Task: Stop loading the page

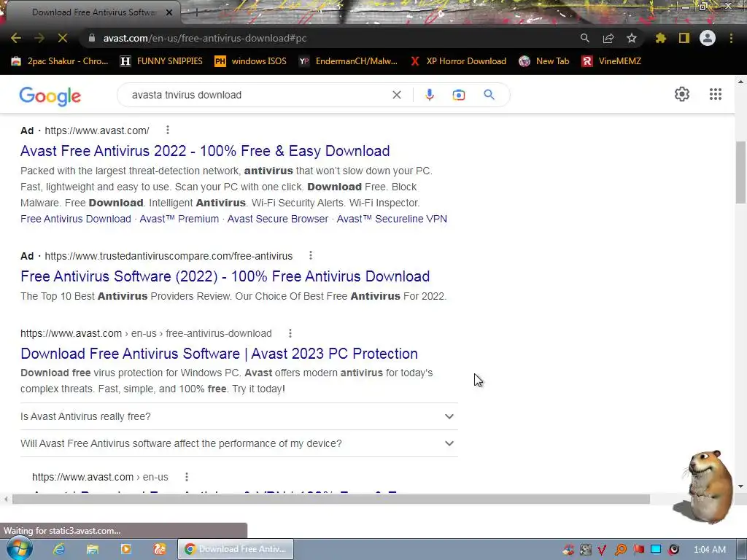Action: (63, 38)
